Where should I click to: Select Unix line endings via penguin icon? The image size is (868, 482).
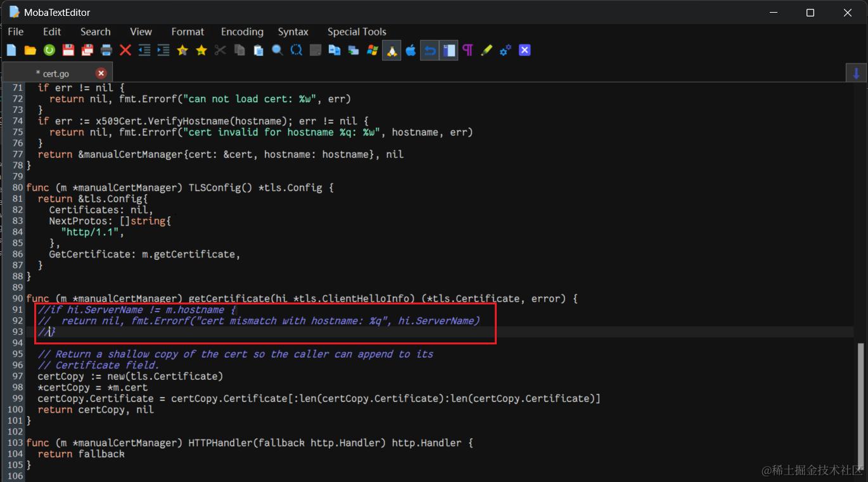392,50
